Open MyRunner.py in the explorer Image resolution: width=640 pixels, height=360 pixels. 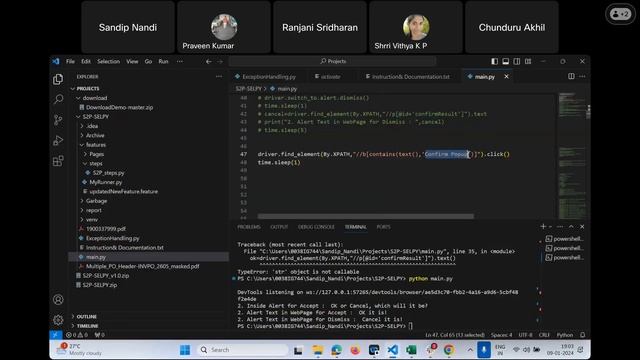[106, 182]
